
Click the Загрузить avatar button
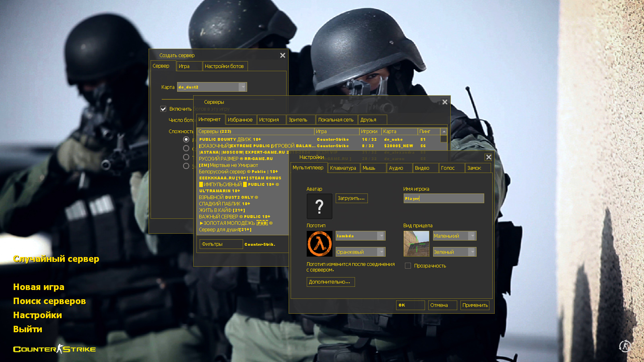351,198
